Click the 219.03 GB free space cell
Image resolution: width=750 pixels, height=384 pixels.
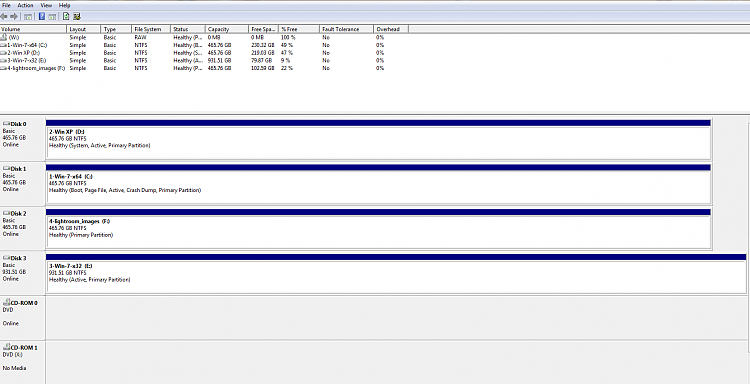point(263,53)
